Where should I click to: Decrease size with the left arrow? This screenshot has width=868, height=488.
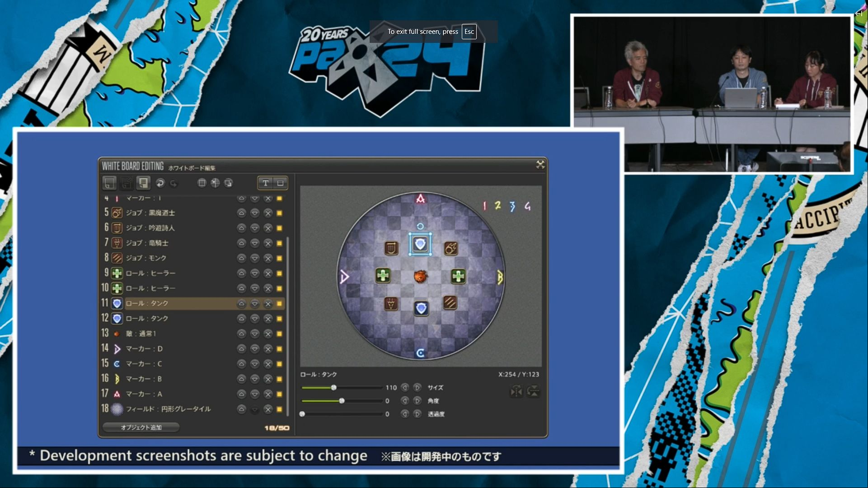coord(405,387)
